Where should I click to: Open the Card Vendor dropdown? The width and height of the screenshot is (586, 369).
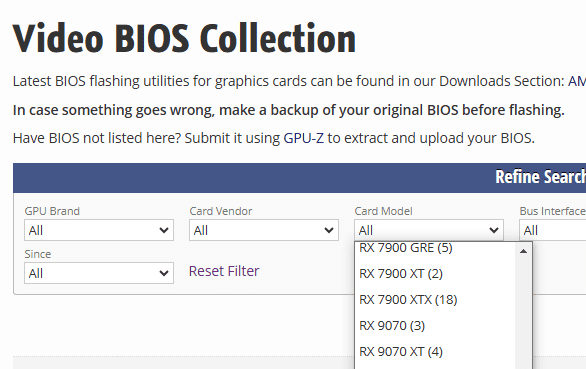click(x=264, y=230)
